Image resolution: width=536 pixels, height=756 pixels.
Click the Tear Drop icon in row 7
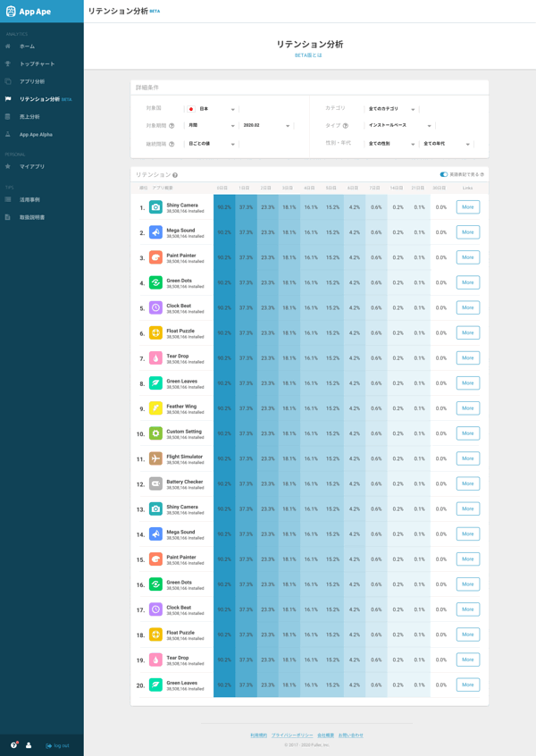click(155, 358)
